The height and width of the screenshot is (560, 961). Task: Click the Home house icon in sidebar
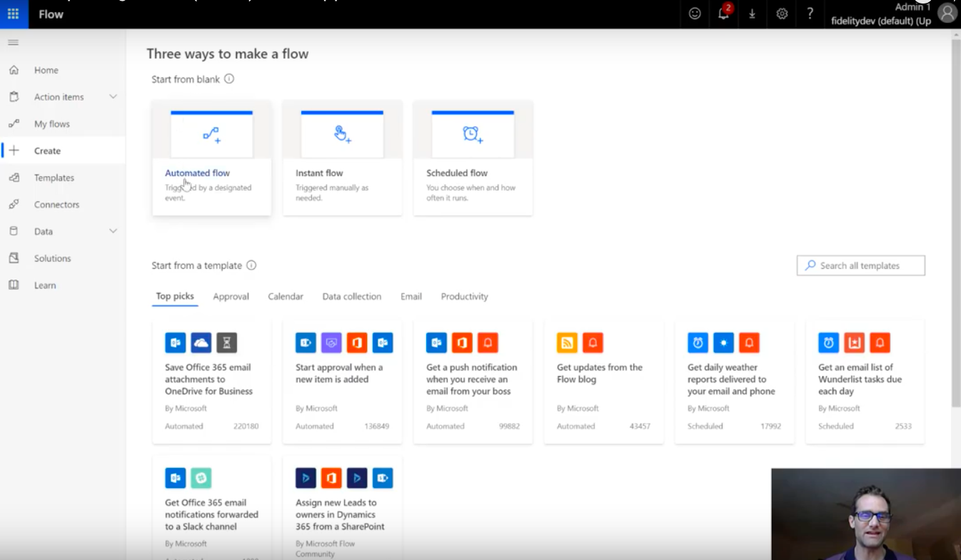[x=14, y=70]
